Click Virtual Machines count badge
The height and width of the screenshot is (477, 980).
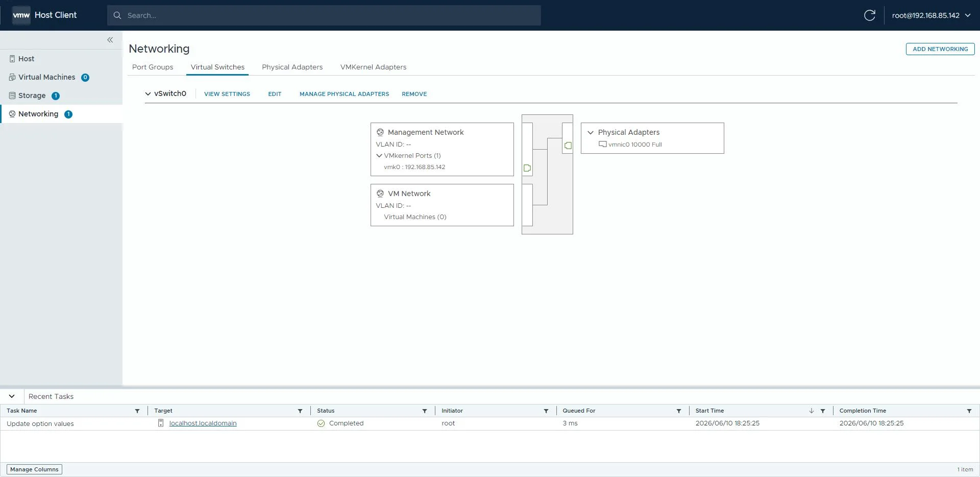85,78
